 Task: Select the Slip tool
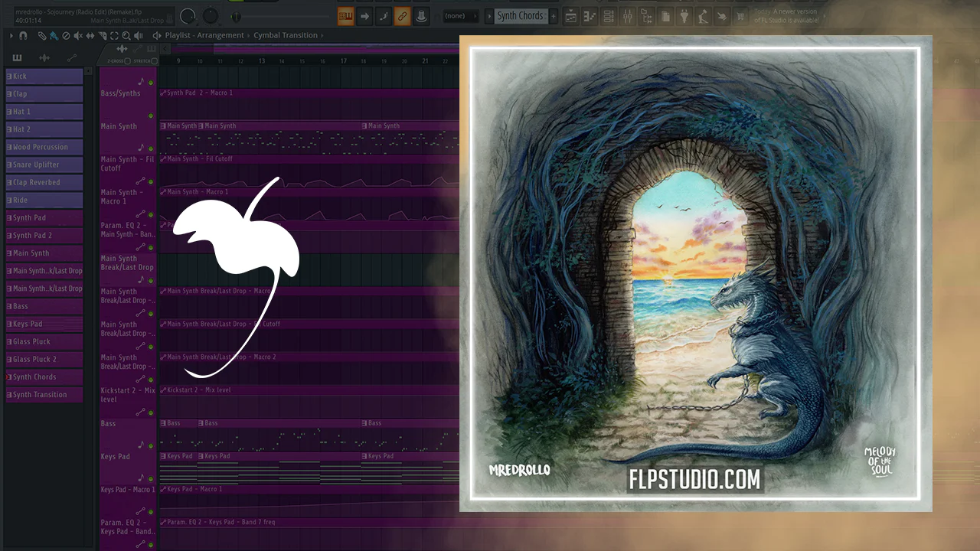tap(90, 35)
